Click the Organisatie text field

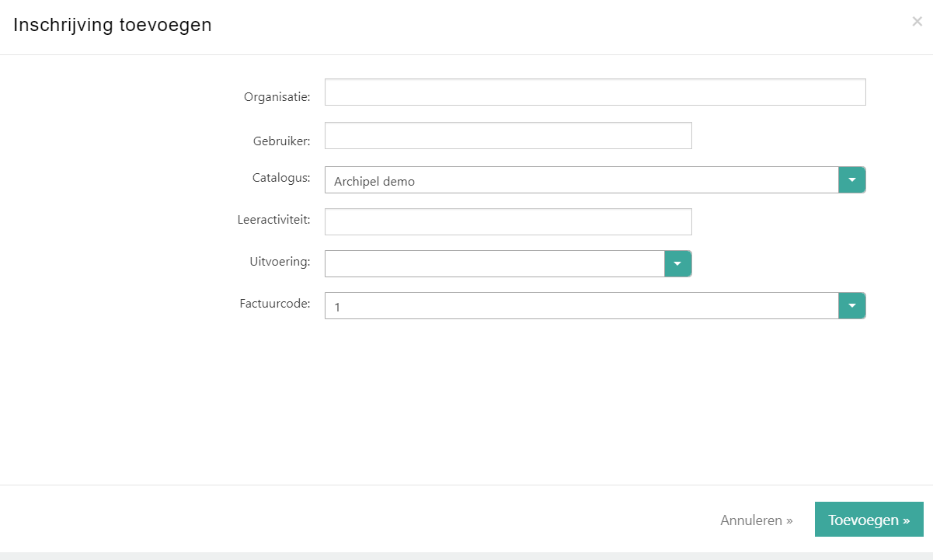[594, 92]
